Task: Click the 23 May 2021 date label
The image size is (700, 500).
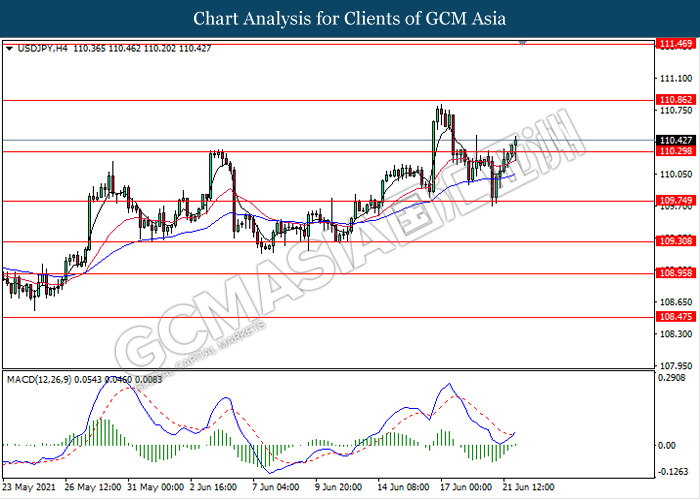Action: [x=29, y=487]
